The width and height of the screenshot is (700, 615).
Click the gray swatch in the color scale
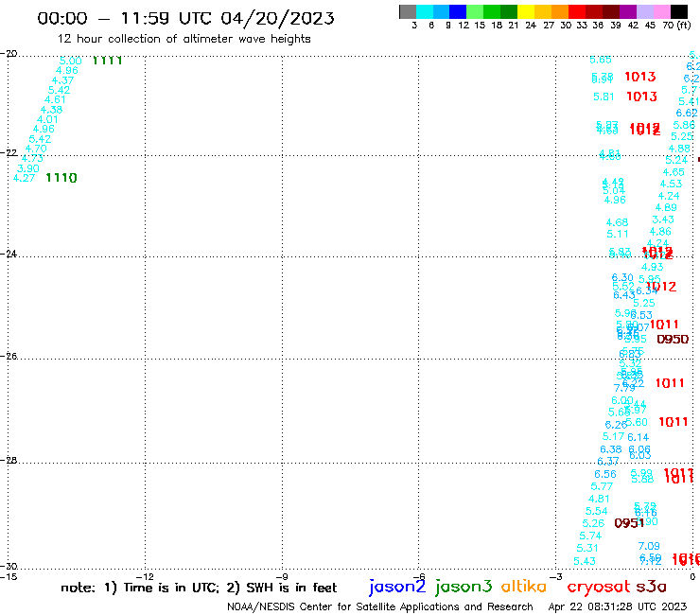(x=408, y=11)
